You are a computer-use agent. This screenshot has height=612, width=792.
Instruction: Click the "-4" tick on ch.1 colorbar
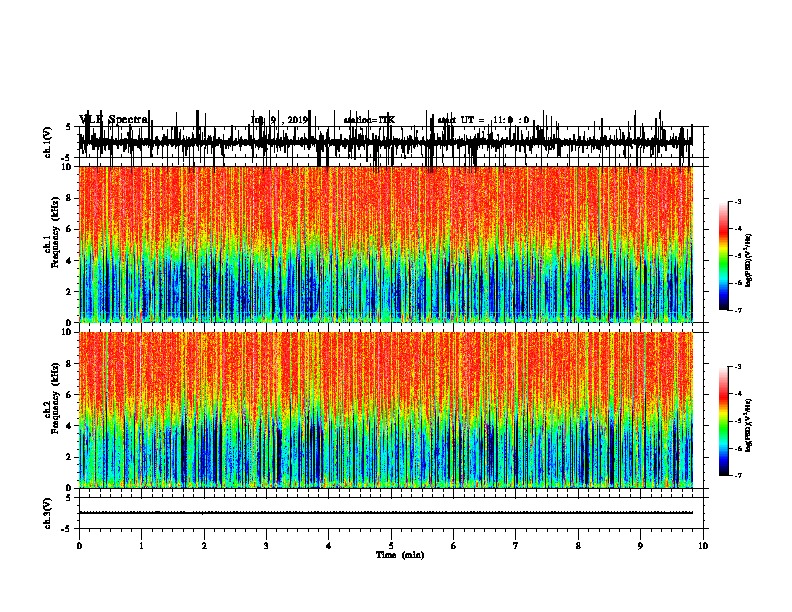737,229
